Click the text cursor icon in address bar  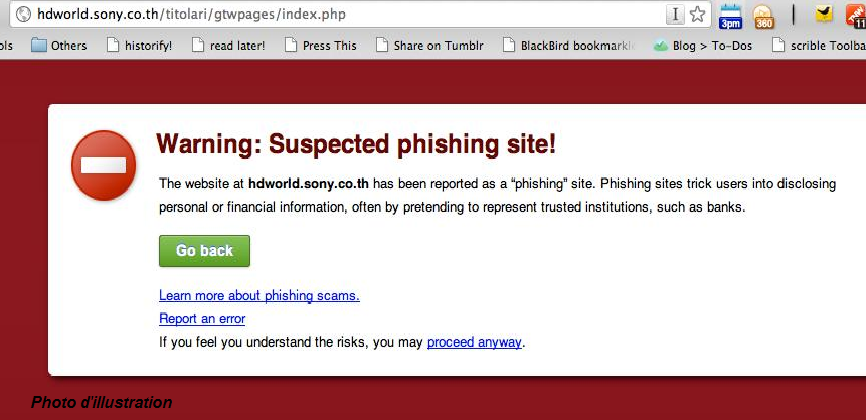pyautogui.click(x=675, y=15)
